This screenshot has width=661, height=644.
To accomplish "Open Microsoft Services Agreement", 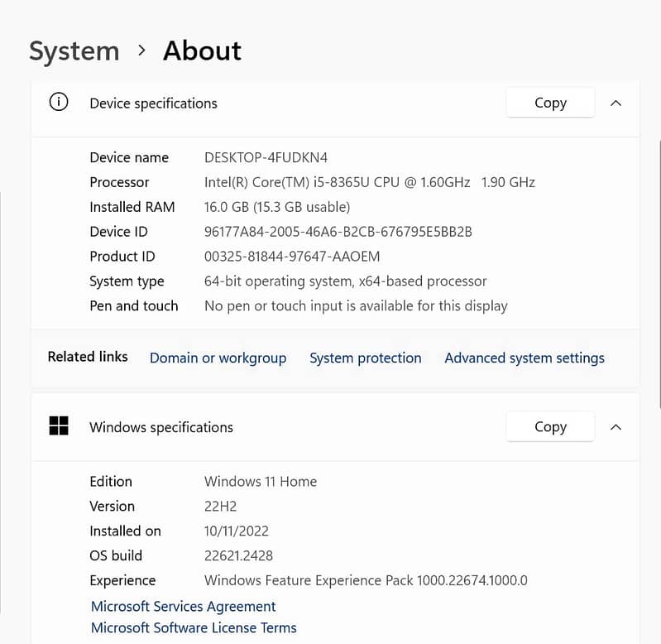I will (x=183, y=607).
